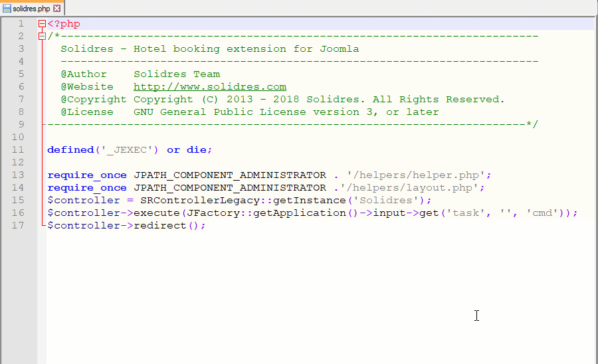Click 'redirect' on line 17
This screenshot has height=364, width=598.
pyautogui.click(x=159, y=225)
